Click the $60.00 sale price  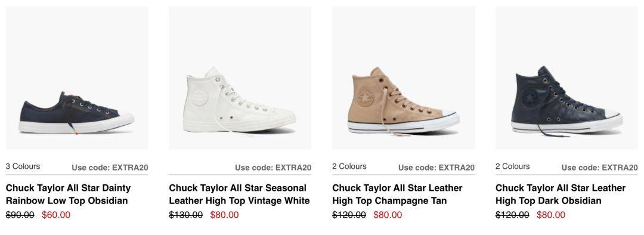(56, 215)
